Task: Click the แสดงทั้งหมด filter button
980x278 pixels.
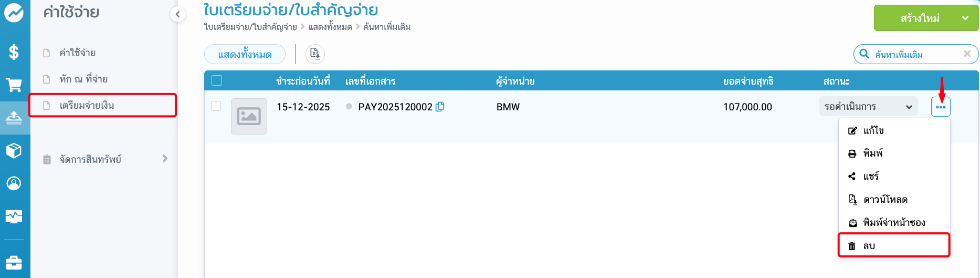Action: point(245,54)
